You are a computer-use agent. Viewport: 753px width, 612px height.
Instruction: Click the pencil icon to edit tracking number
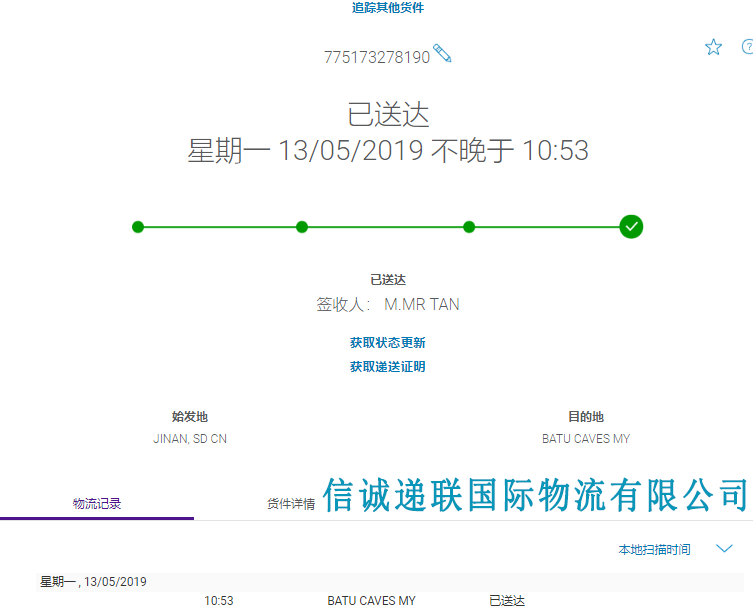pyautogui.click(x=442, y=54)
